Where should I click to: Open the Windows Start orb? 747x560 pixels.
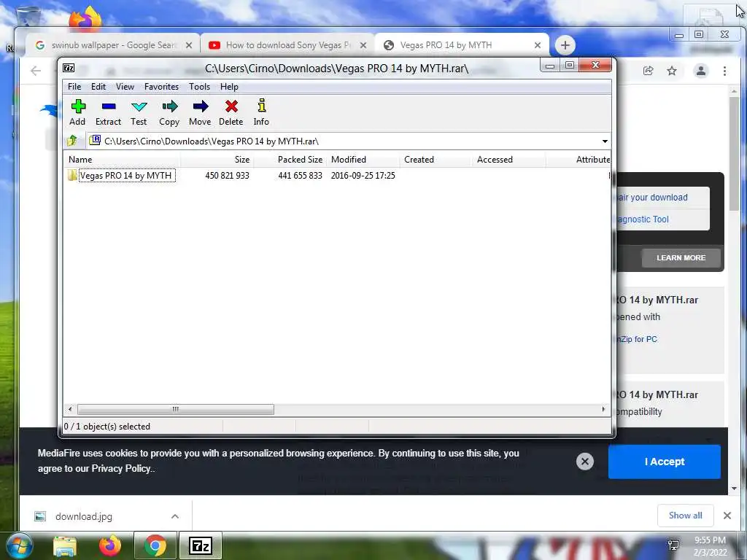[20, 545]
